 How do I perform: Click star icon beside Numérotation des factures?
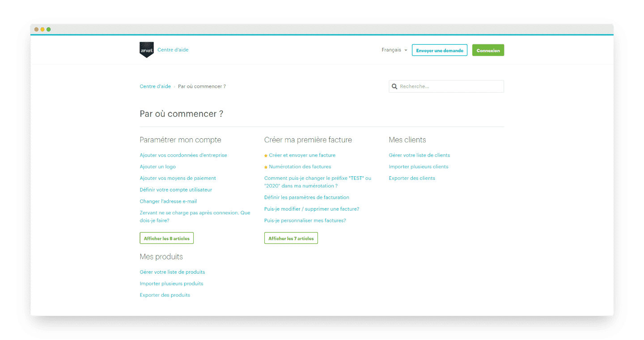pos(266,167)
